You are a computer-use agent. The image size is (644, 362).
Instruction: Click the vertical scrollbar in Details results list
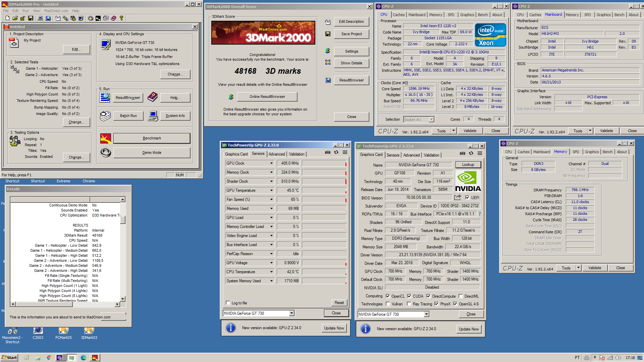(123, 249)
